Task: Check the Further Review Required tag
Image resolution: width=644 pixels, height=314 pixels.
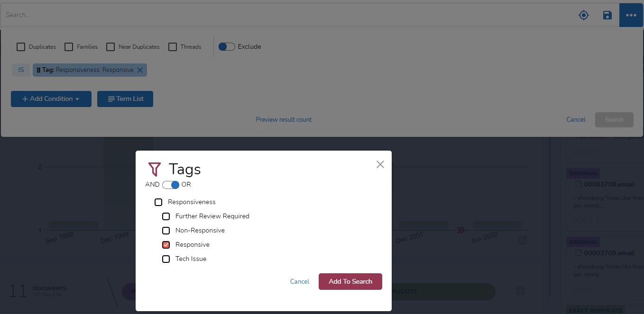Action: coord(166,216)
